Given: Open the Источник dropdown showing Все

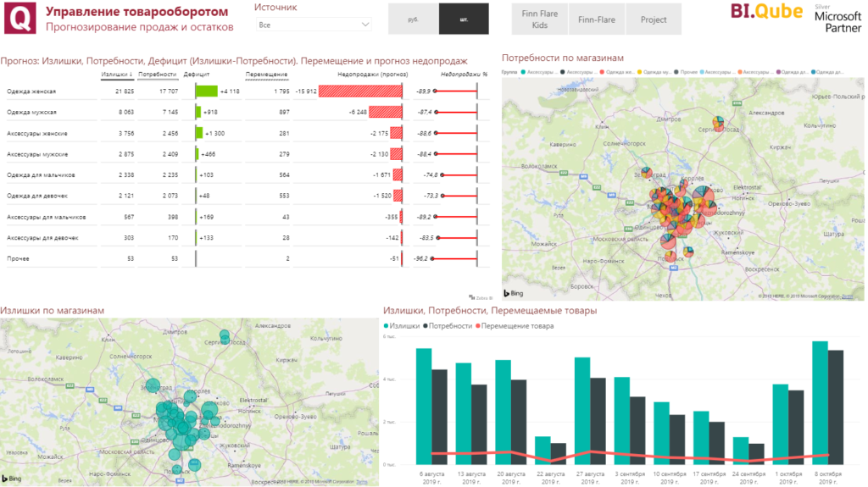Looking at the screenshot, I should 313,25.
